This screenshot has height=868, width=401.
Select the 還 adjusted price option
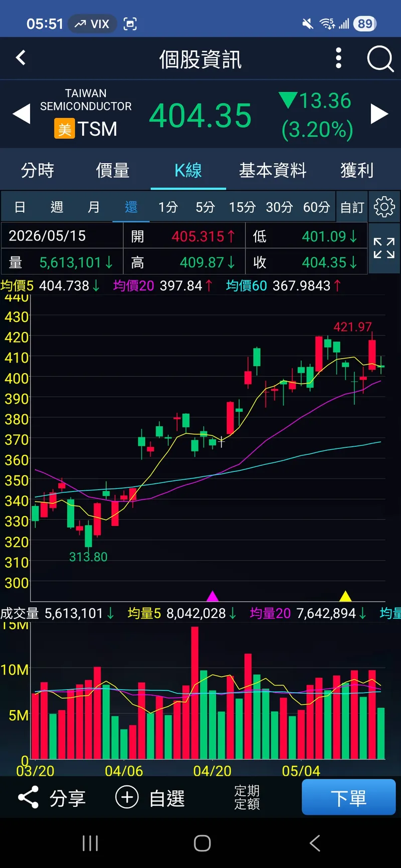coord(131,207)
